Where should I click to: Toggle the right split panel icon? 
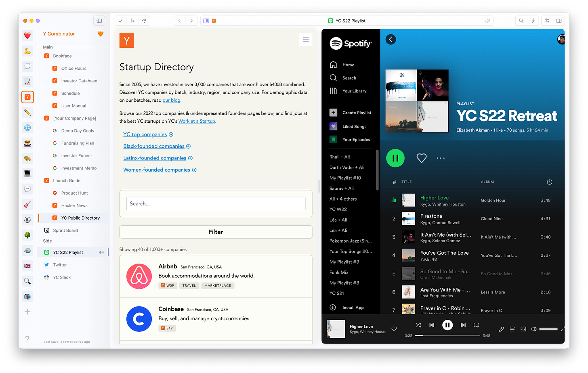pyautogui.click(x=559, y=21)
